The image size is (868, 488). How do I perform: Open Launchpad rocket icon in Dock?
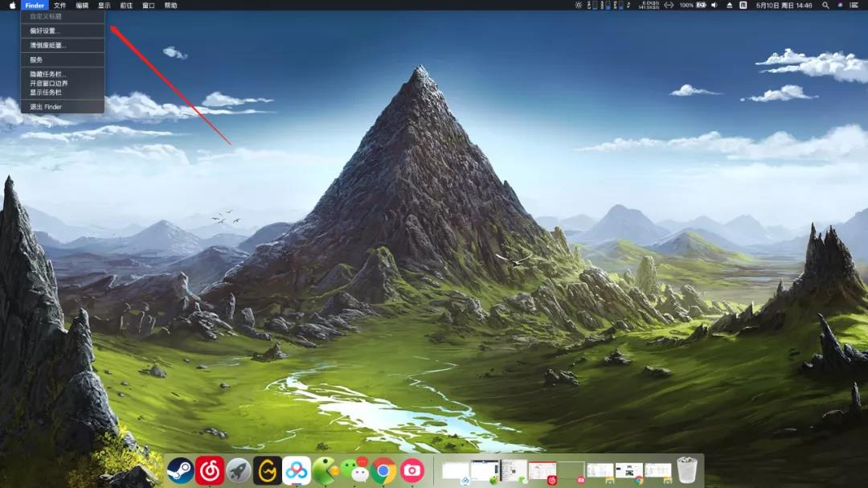pos(239,471)
